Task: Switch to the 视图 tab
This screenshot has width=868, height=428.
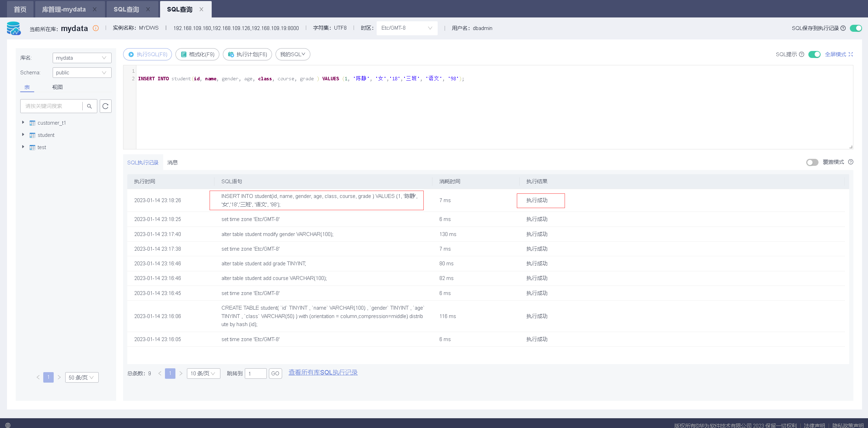Action: [x=58, y=87]
